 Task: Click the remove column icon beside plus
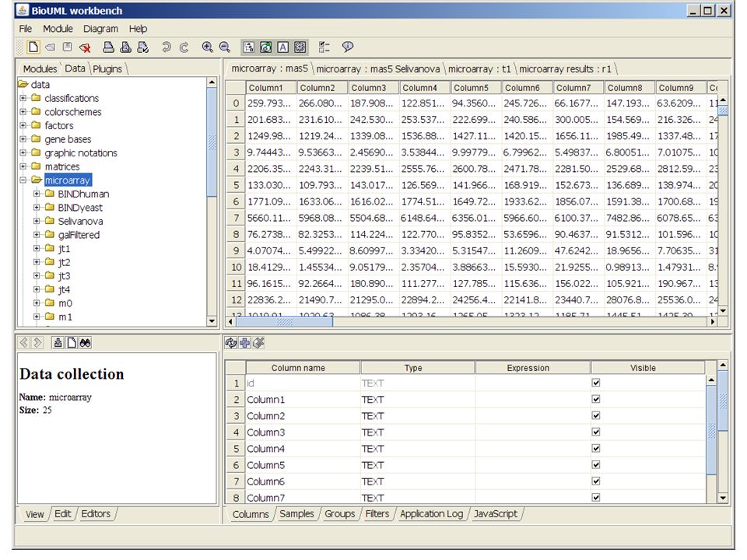[x=258, y=342]
